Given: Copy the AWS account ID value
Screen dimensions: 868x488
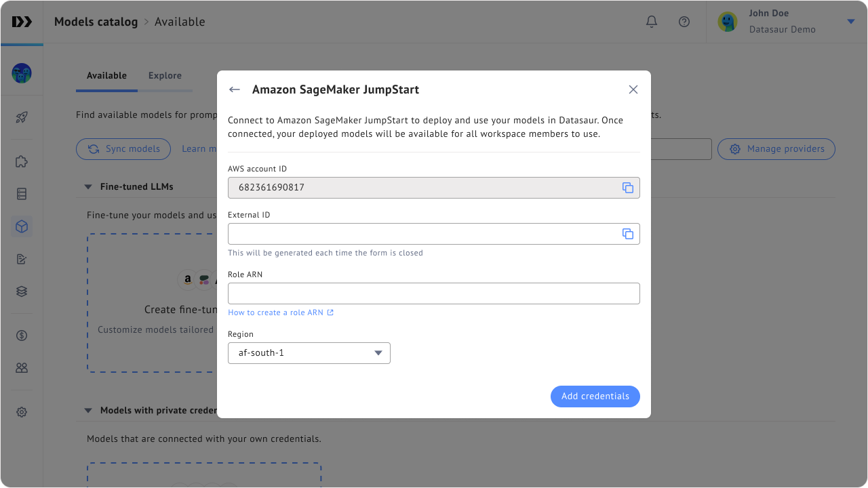Looking at the screenshot, I should 627,188.
